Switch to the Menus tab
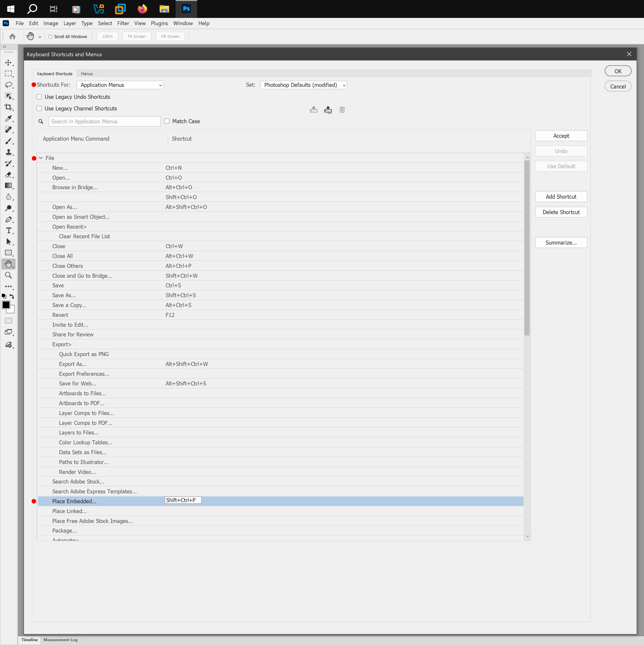This screenshot has height=645, width=644. [87, 74]
